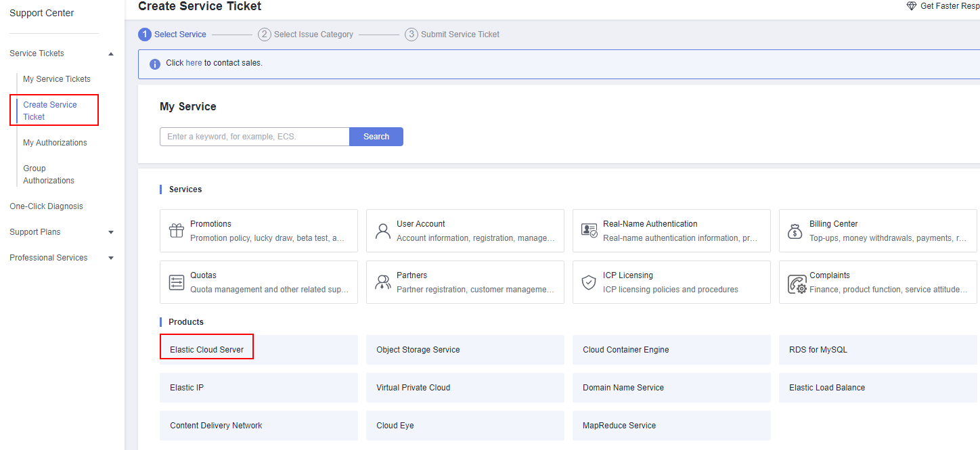The width and height of the screenshot is (980, 450).
Task: Open Group Authorizations in sidebar
Action: (49, 175)
